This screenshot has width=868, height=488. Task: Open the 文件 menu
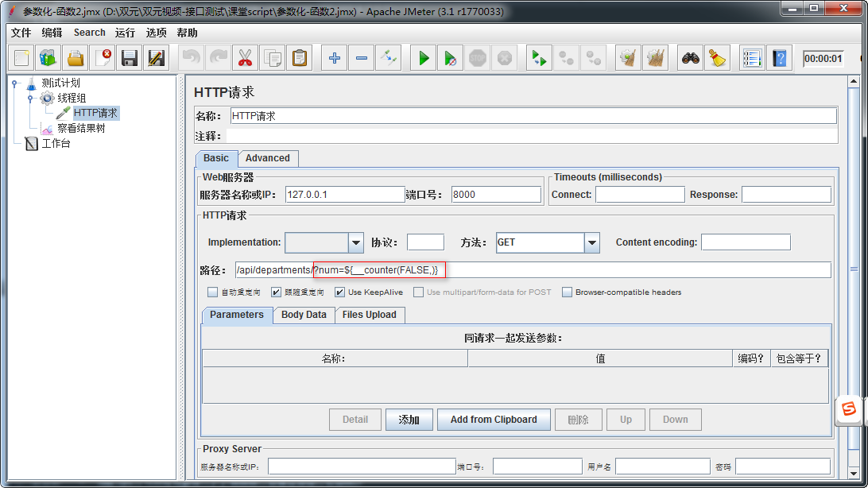pos(21,33)
